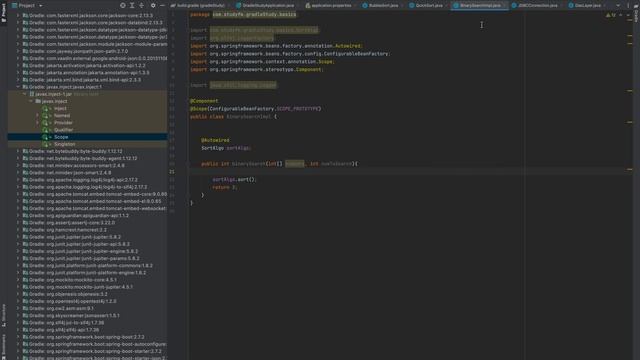Viewport: 640px width, 360px height.
Task: Select Gradle jakarta.activation-api 1.2.2 row
Action: (x=87, y=66)
